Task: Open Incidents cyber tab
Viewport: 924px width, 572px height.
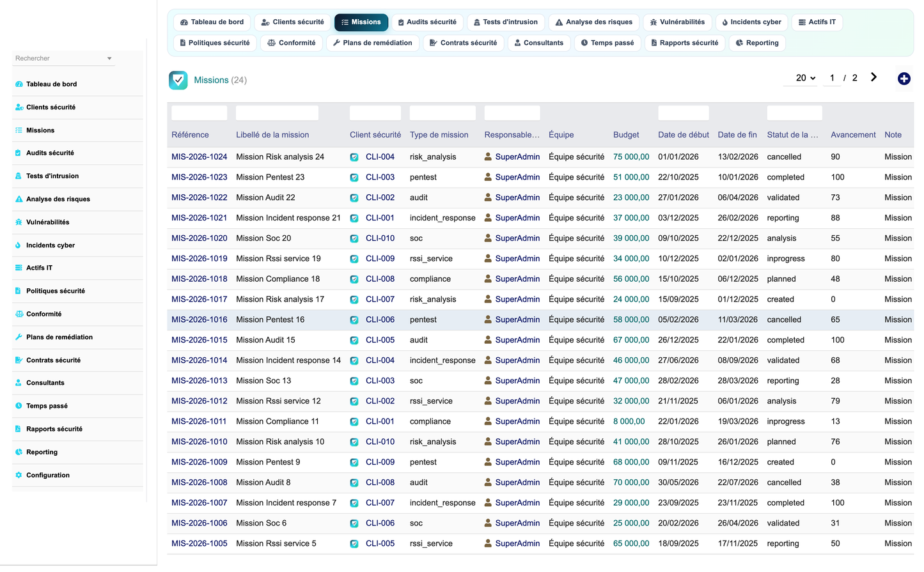Action: [x=752, y=22]
